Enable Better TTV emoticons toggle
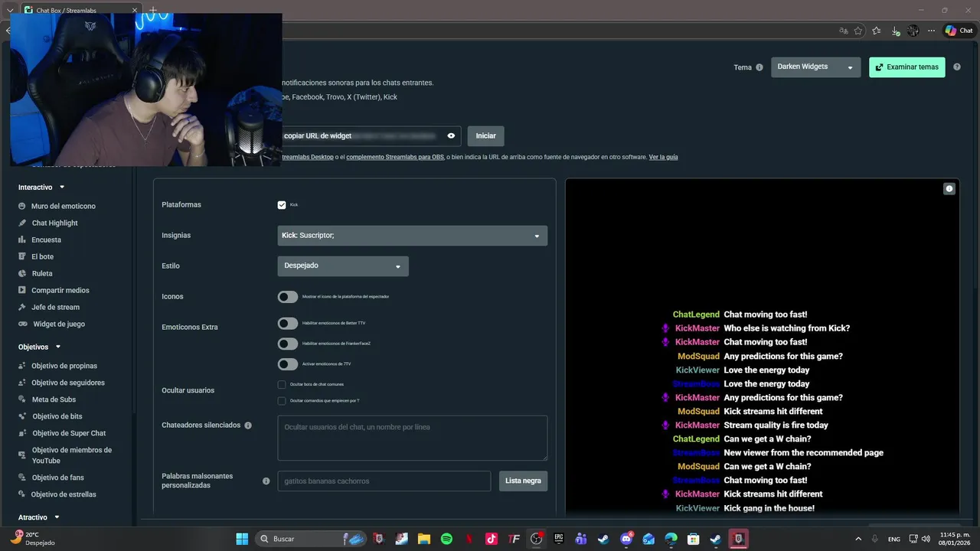This screenshot has width=980, height=551. point(288,323)
